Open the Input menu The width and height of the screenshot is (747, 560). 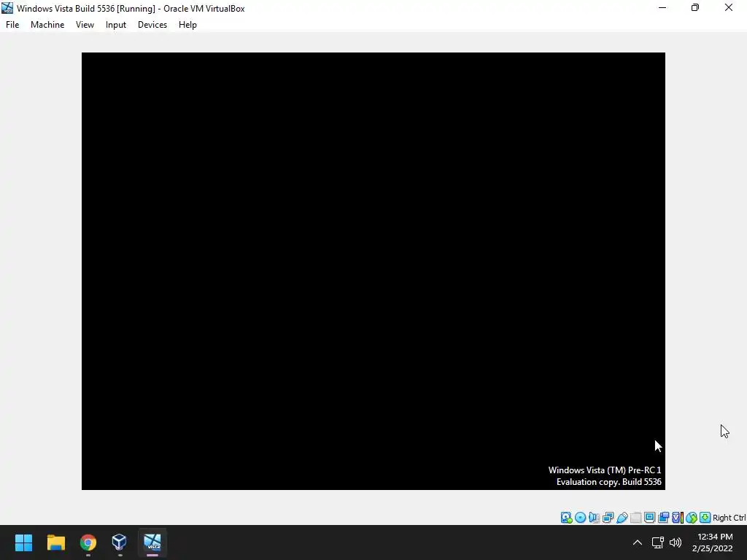click(116, 25)
